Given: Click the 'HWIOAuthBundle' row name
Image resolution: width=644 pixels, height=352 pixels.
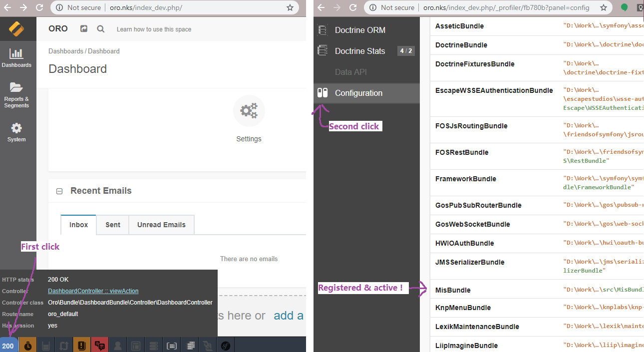Looking at the screenshot, I should 465,243.
